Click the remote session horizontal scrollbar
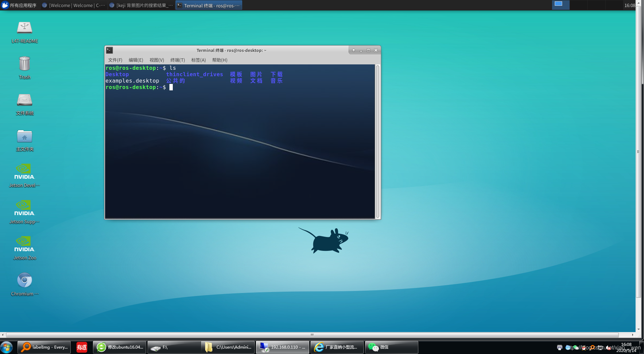644x354 pixels. coord(312,335)
